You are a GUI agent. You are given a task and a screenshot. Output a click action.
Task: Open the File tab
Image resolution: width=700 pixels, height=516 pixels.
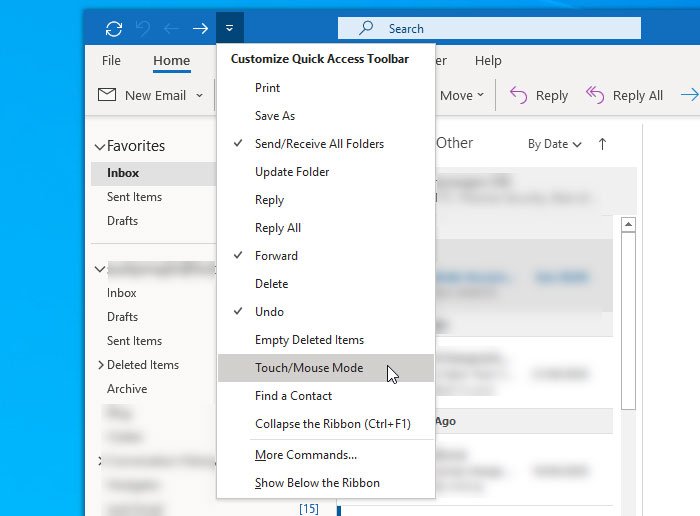111,60
